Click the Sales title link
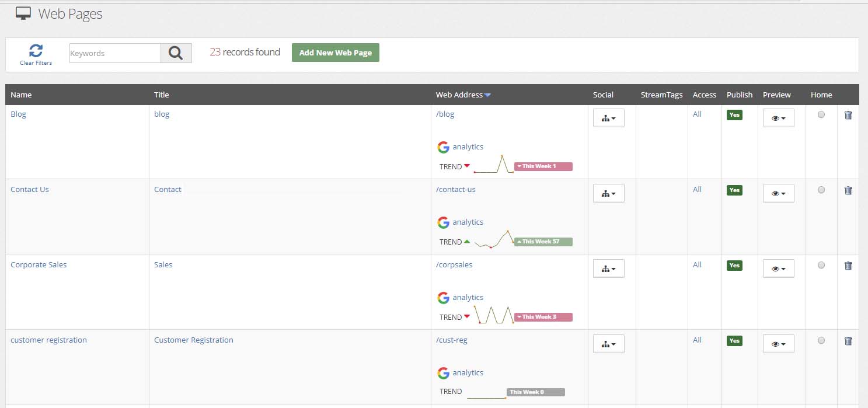868x408 pixels. click(x=163, y=264)
